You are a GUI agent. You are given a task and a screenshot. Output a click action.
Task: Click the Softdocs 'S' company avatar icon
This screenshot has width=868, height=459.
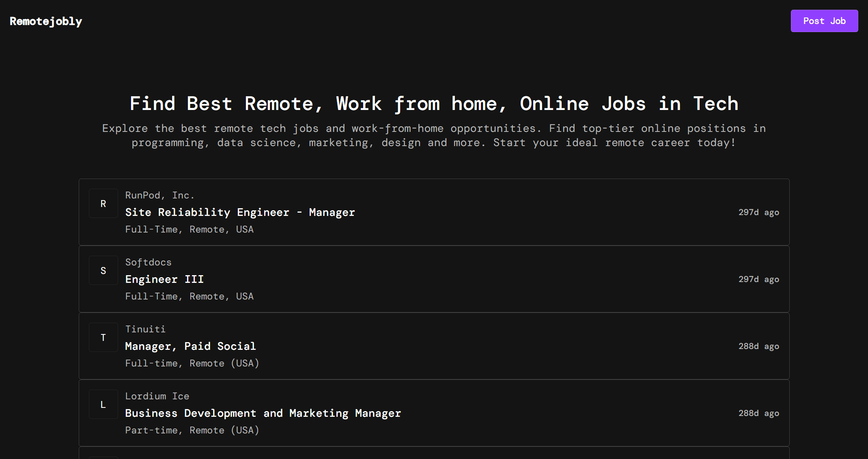(103, 271)
